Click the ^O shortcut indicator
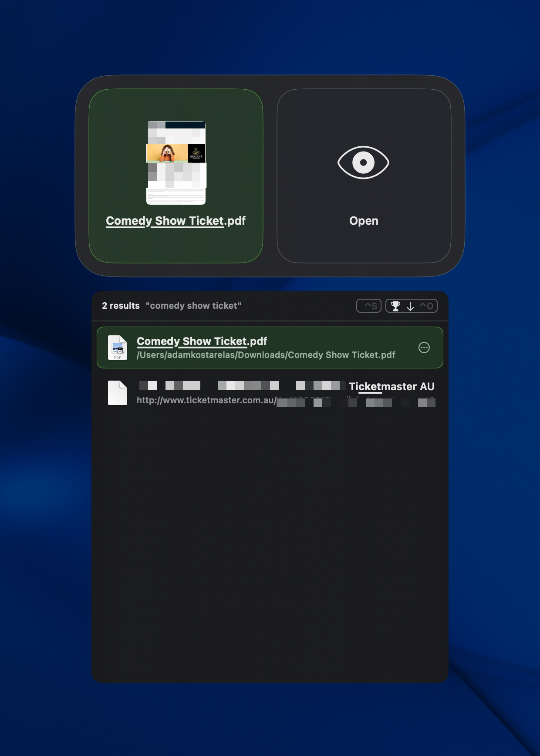The image size is (540, 756). 426,306
